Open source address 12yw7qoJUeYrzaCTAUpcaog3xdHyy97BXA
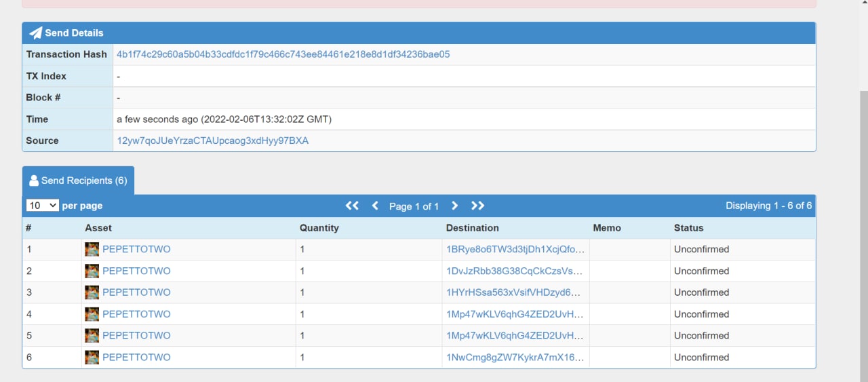The height and width of the screenshot is (382, 868). coord(212,140)
